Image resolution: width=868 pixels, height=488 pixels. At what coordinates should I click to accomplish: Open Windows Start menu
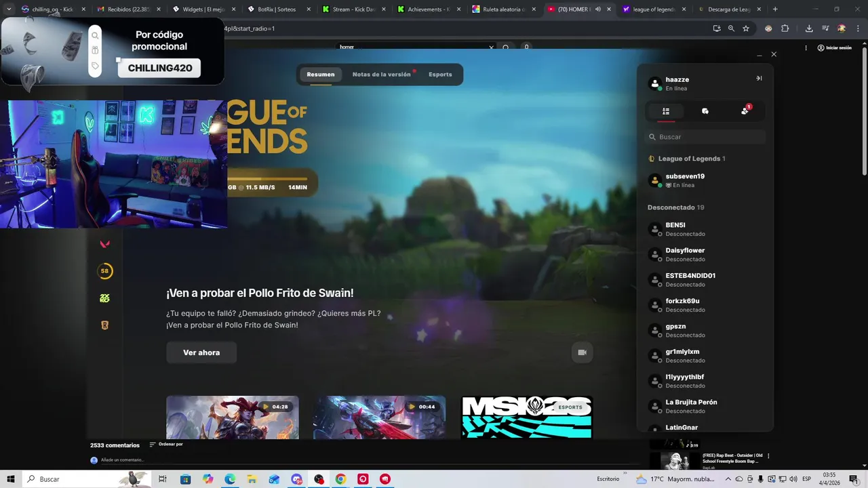pos(11,479)
